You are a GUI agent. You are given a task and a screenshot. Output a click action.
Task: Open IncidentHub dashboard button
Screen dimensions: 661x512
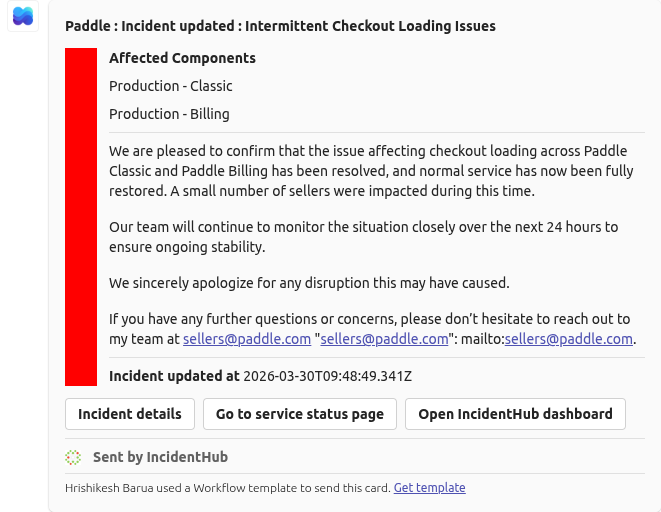(x=515, y=414)
